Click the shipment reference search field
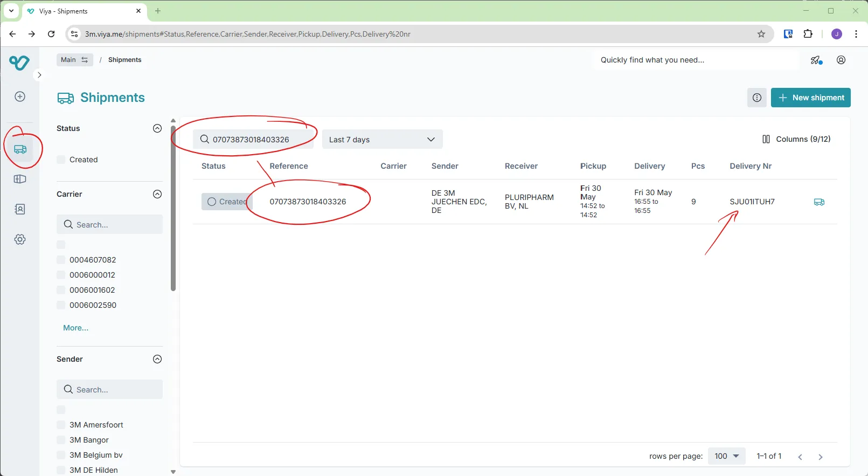Viewport: 868px width, 476px height. [x=253, y=140]
